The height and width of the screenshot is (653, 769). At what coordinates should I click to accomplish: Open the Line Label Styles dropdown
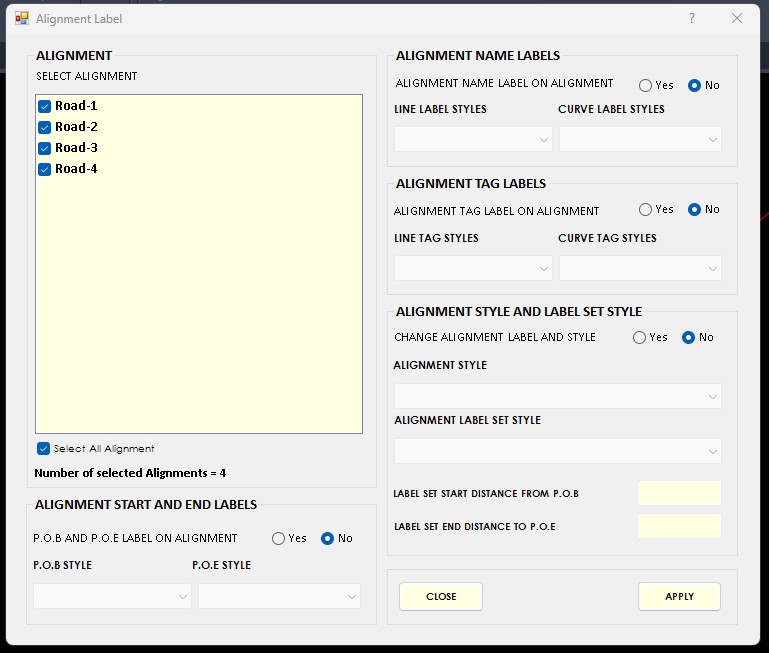(x=473, y=139)
